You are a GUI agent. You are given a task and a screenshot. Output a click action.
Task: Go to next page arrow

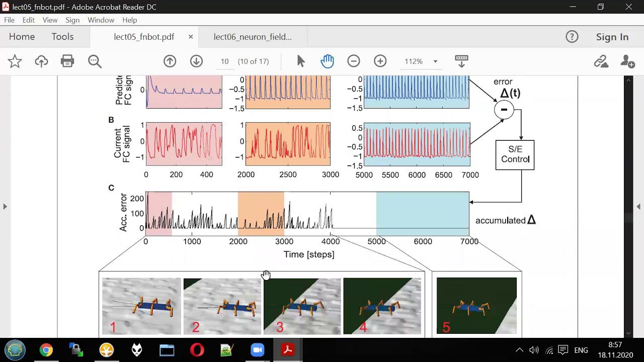coord(196,61)
